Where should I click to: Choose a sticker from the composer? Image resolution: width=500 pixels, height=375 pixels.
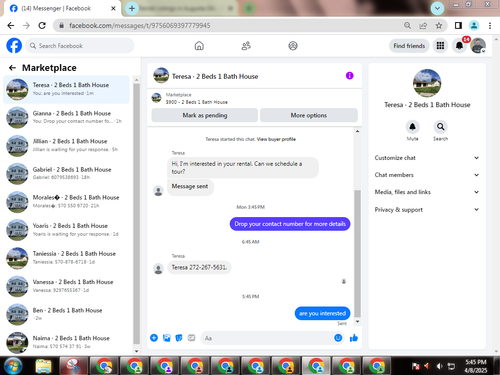(x=179, y=338)
